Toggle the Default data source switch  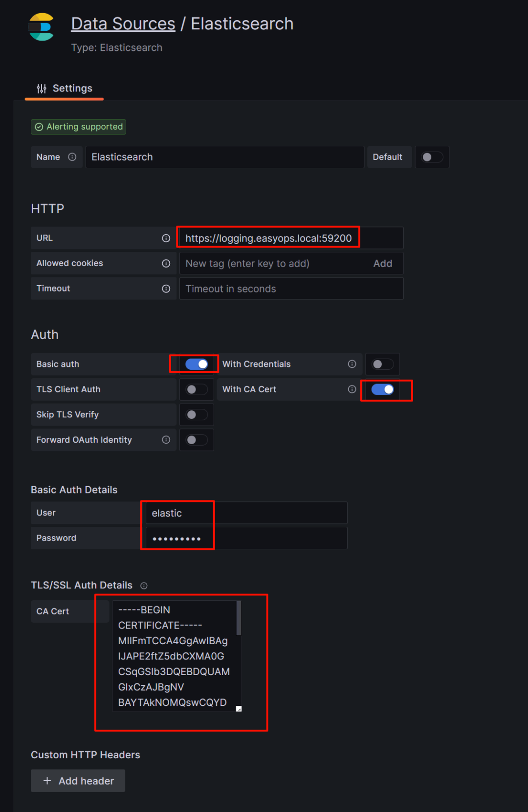432,157
